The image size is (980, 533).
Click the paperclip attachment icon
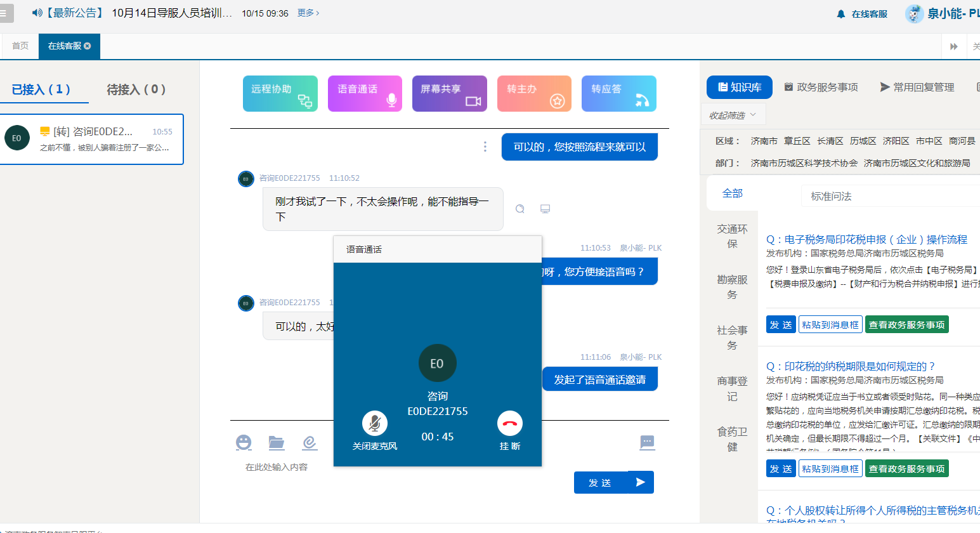coord(310,442)
